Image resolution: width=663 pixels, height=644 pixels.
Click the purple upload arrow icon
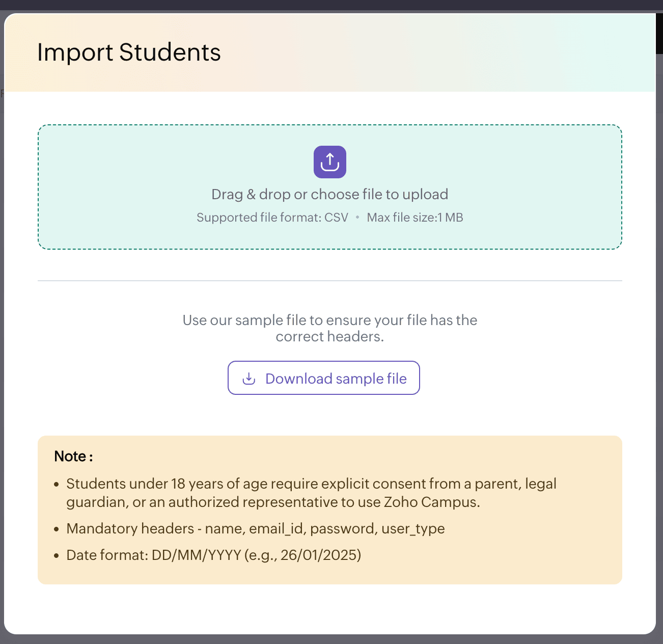[x=330, y=162]
